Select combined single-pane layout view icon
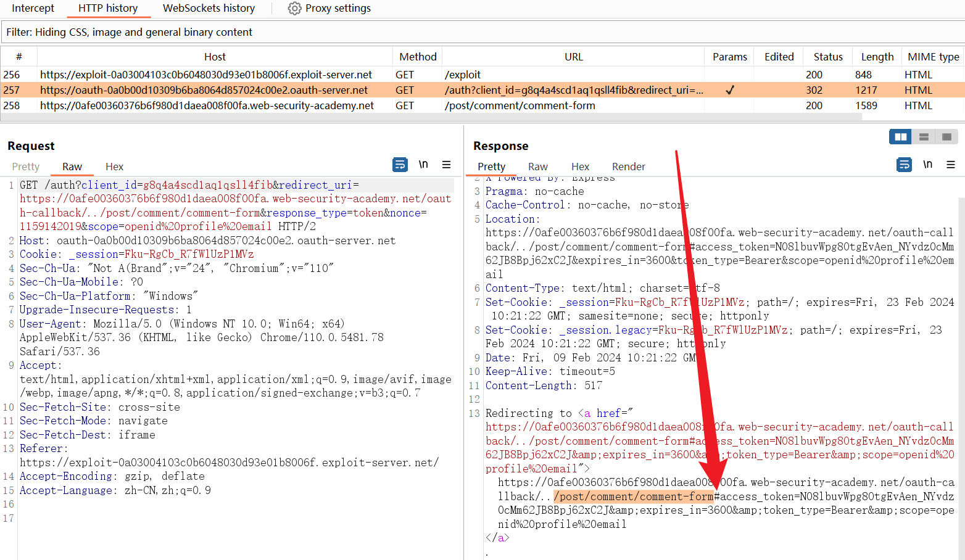 click(946, 137)
